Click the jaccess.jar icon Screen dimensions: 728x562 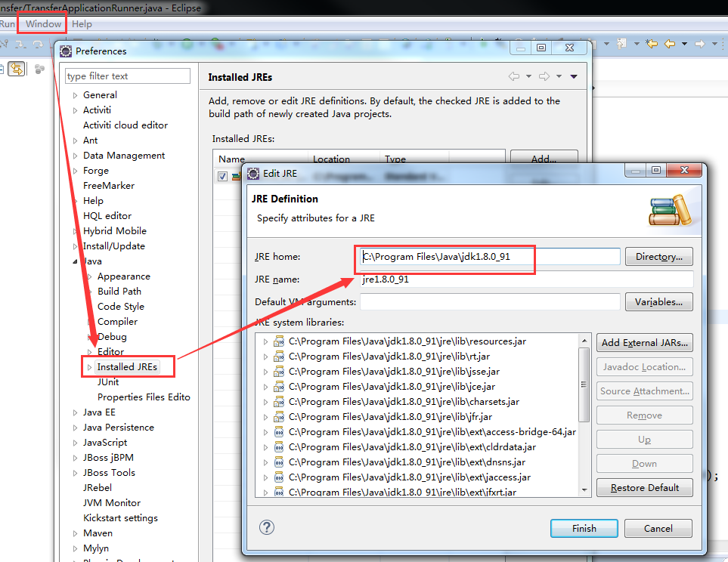pyautogui.click(x=278, y=477)
